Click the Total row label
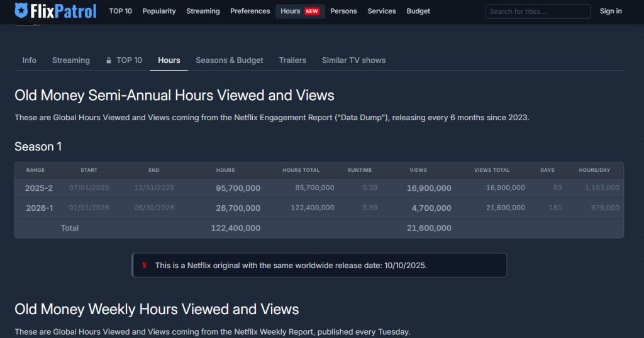The height and width of the screenshot is (338, 644). [69, 228]
